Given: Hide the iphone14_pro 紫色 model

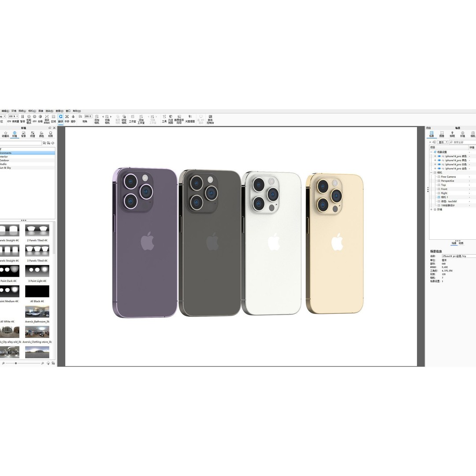Looking at the screenshot, I should coord(439,156).
